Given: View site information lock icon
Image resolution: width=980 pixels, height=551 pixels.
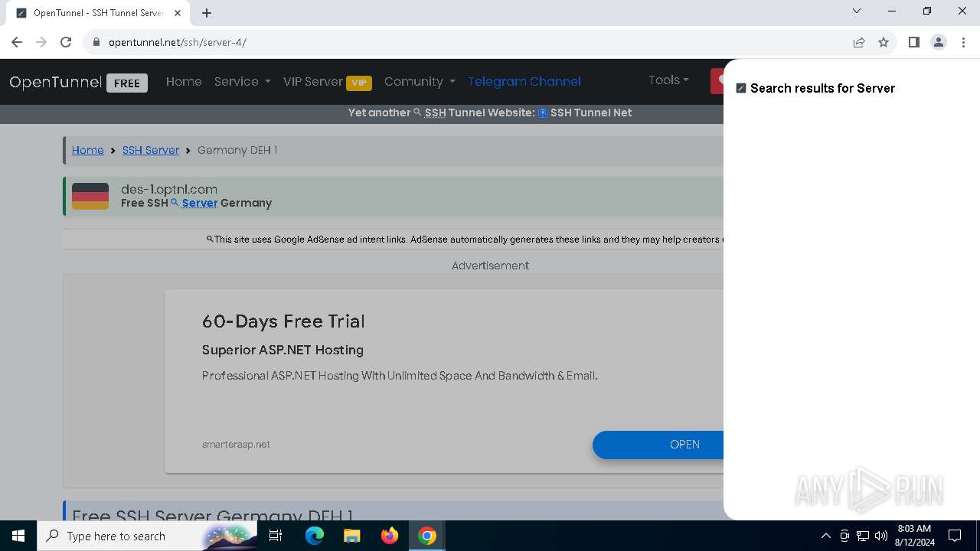Looking at the screenshot, I should point(96,42).
